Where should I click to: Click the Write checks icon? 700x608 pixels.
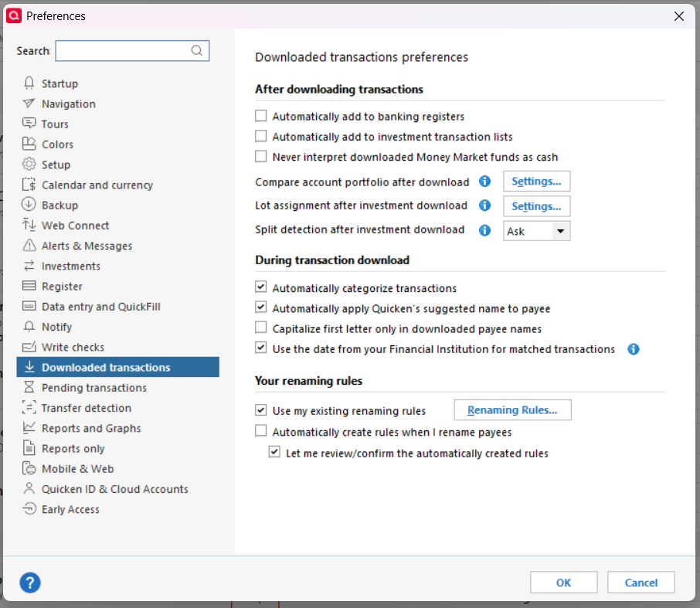point(29,347)
